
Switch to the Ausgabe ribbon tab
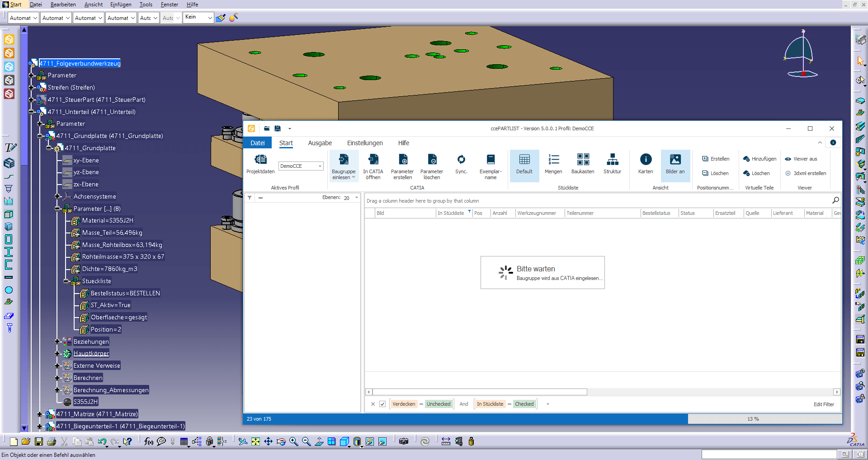[320, 143]
